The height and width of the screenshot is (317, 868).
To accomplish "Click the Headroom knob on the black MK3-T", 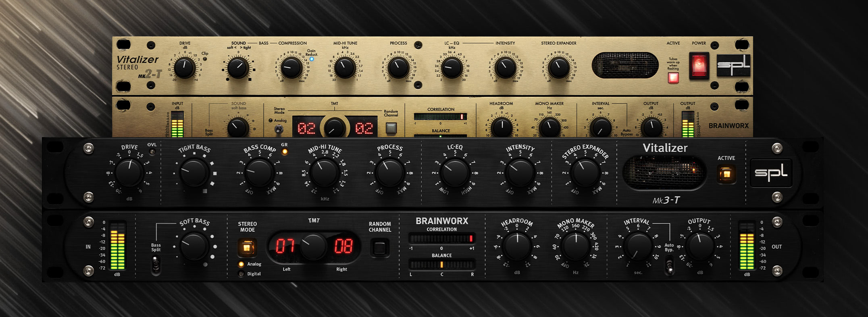I will coord(517,246).
